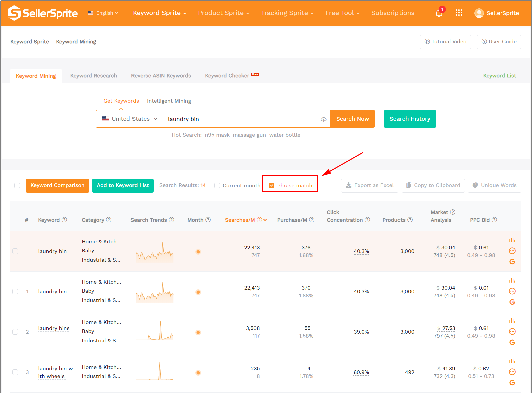Click the upload cloud icon in search box
The height and width of the screenshot is (393, 532).
click(323, 119)
